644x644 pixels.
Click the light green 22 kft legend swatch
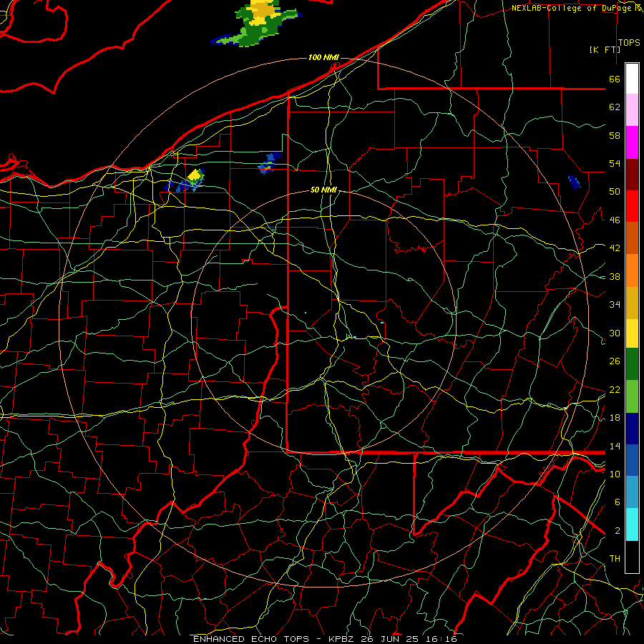tap(632, 396)
